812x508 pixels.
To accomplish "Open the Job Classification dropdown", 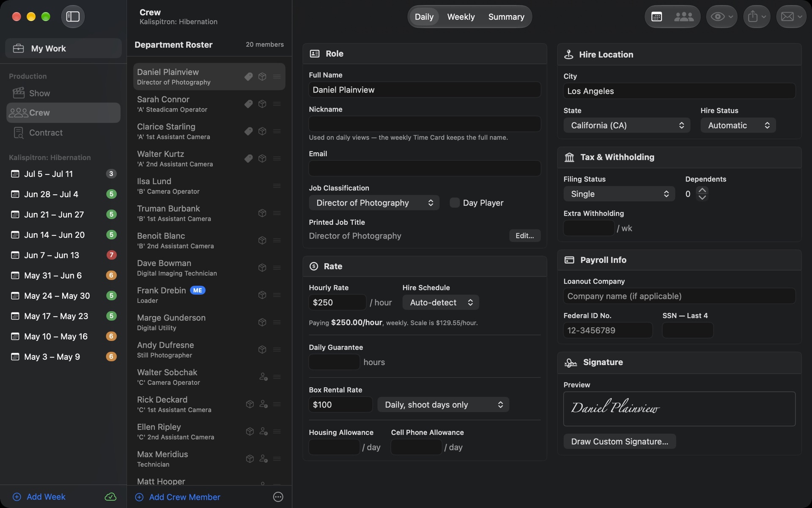I will click(374, 203).
